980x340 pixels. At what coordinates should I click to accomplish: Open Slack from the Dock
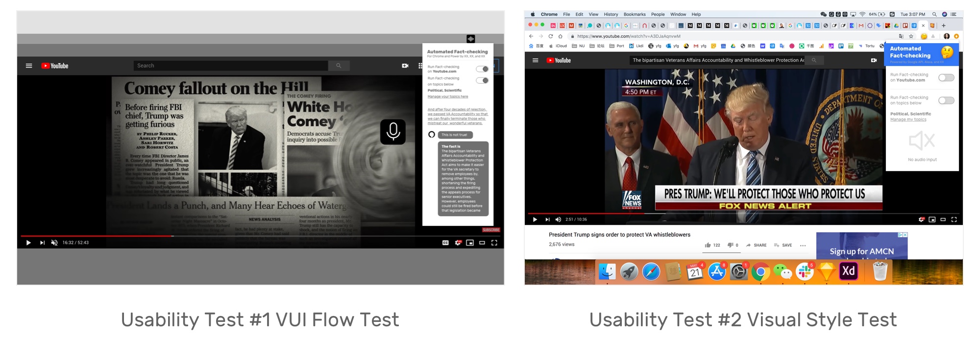[804, 271]
